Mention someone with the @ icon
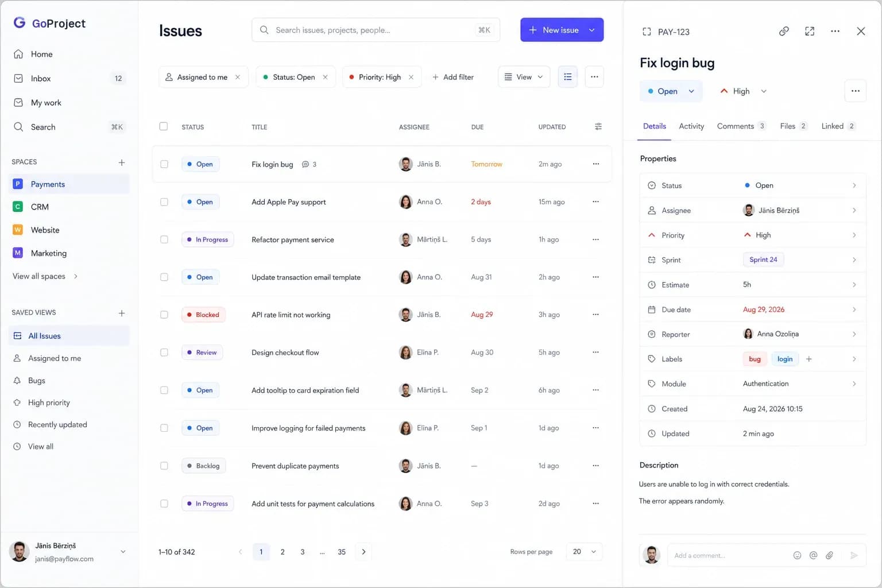Viewport: 882px width, 588px height. point(813,555)
